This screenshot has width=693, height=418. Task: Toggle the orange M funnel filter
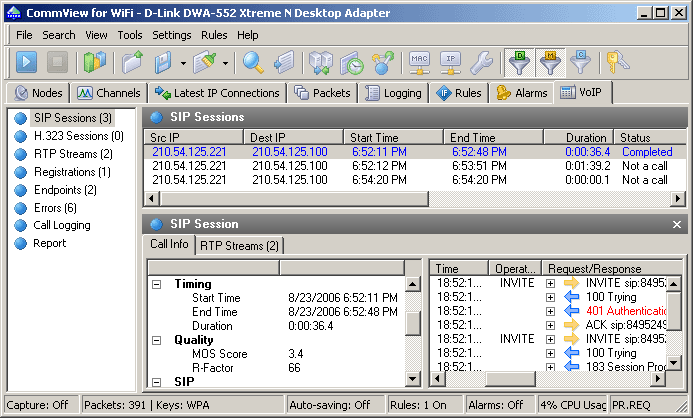point(550,62)
